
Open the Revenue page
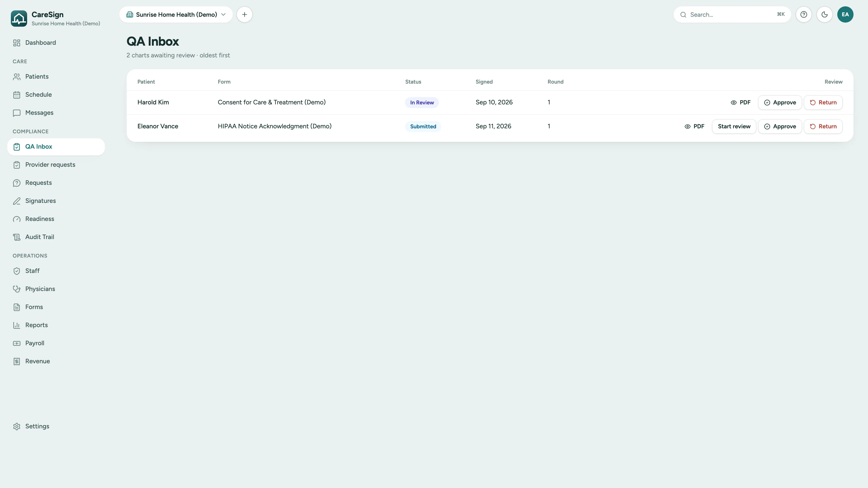(x=56, y=361)
